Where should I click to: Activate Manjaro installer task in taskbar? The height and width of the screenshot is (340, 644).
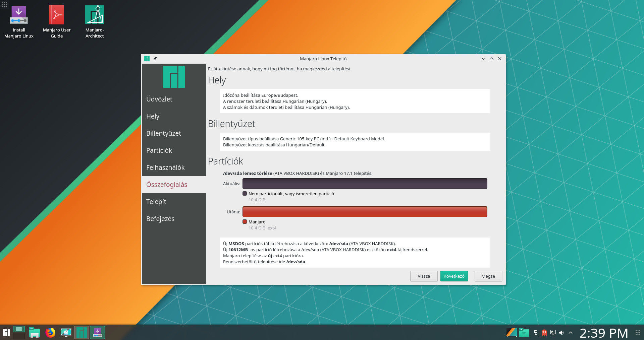coord(82,333)
